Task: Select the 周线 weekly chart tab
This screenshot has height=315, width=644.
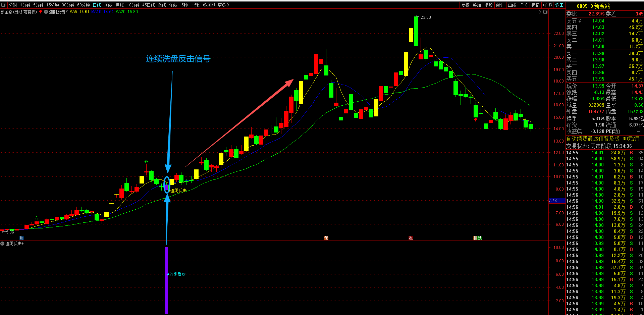Action: (x=108, y=5)
